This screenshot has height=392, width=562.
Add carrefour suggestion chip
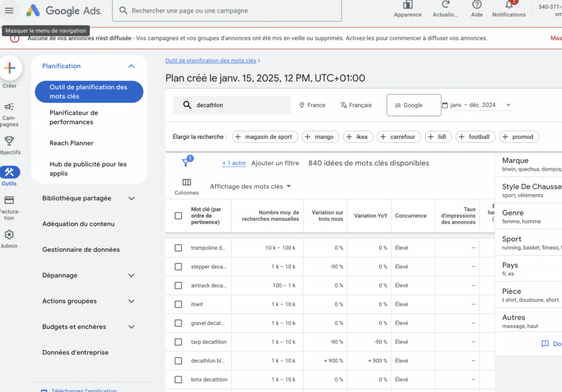click(x=399, y=137)
